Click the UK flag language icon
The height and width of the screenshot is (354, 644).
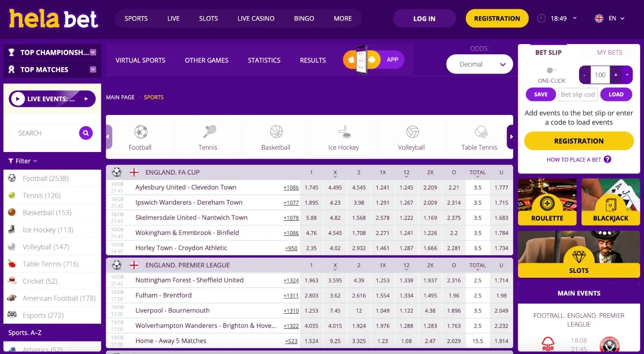tap(599, 18)
